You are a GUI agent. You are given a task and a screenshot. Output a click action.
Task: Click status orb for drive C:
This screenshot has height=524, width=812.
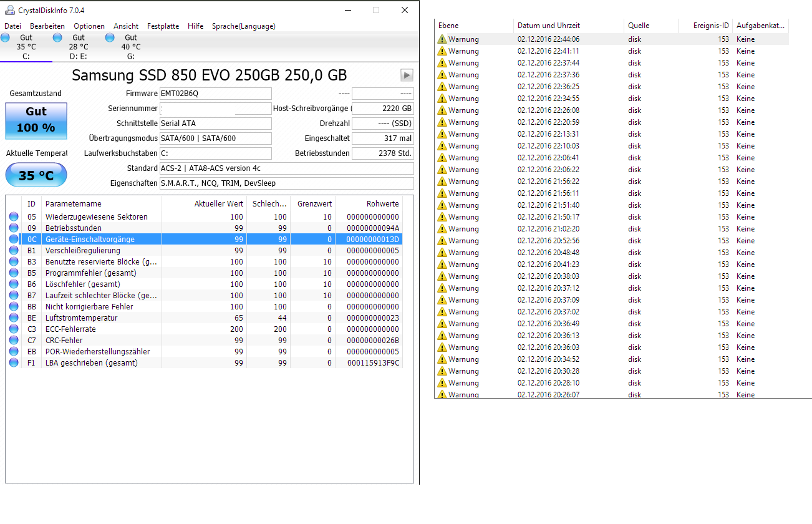(6, 38)
